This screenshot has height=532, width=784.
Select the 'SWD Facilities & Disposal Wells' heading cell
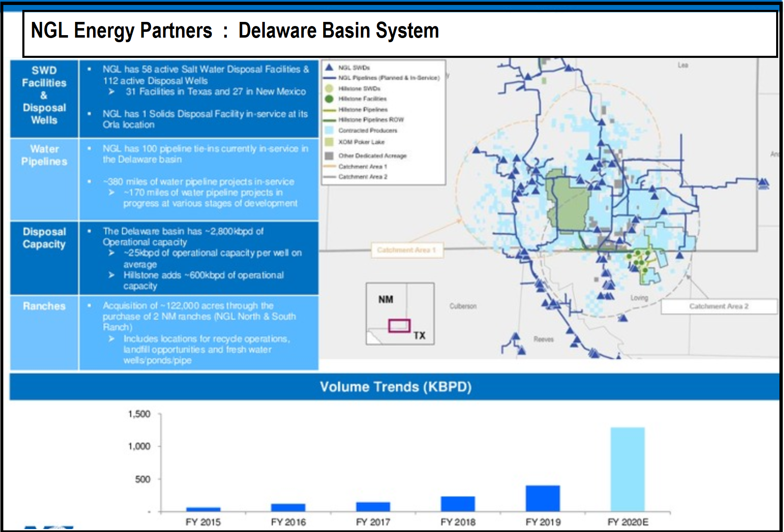coord(44,98)
